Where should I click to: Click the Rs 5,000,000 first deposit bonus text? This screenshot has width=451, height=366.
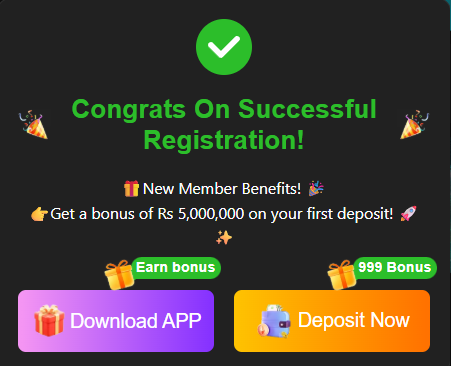click(222, 214)
